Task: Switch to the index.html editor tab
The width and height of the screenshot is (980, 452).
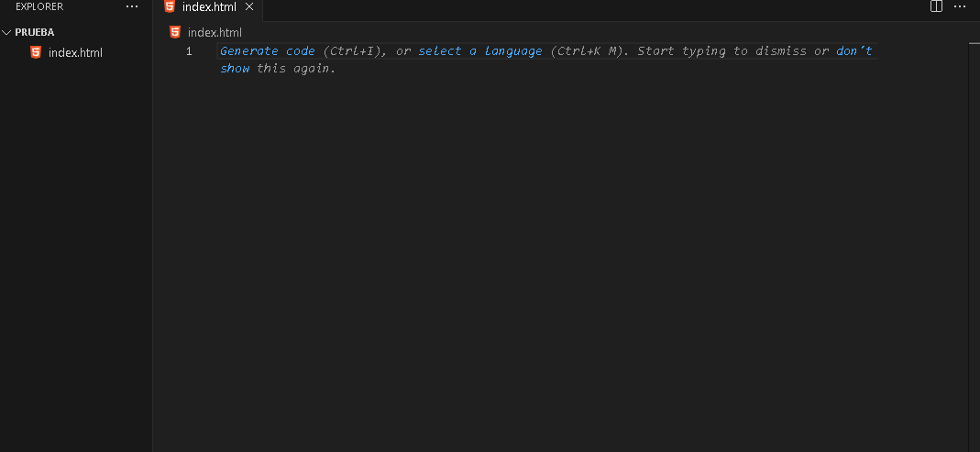Action: pos(209,7)
